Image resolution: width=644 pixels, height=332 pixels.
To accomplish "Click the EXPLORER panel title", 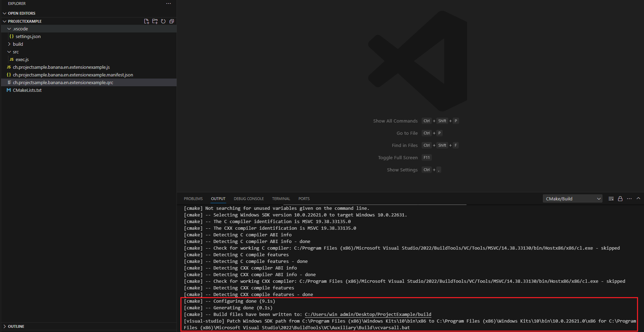I will [17, 3].
